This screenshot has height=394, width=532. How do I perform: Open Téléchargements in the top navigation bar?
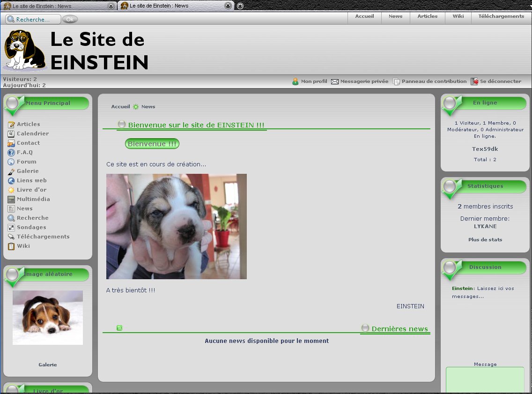tap(501, 16)
